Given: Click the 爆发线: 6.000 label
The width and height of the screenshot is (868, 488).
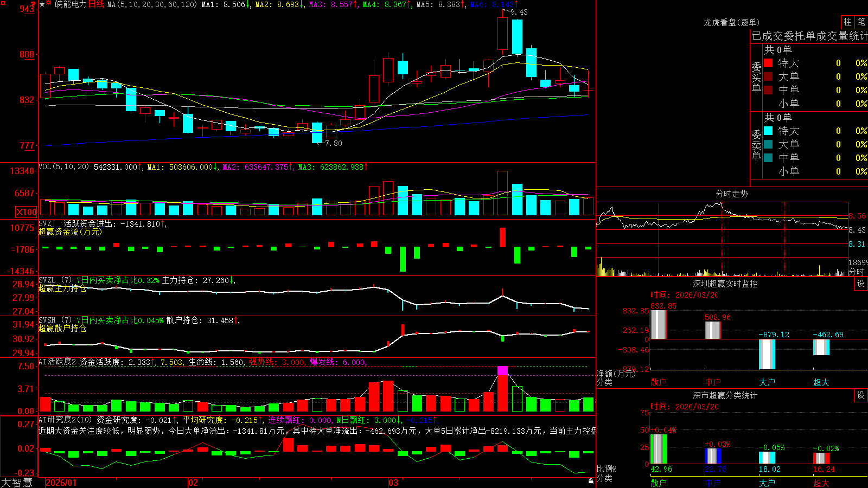Looking at the screenshot, I should (x=337, y=362).
